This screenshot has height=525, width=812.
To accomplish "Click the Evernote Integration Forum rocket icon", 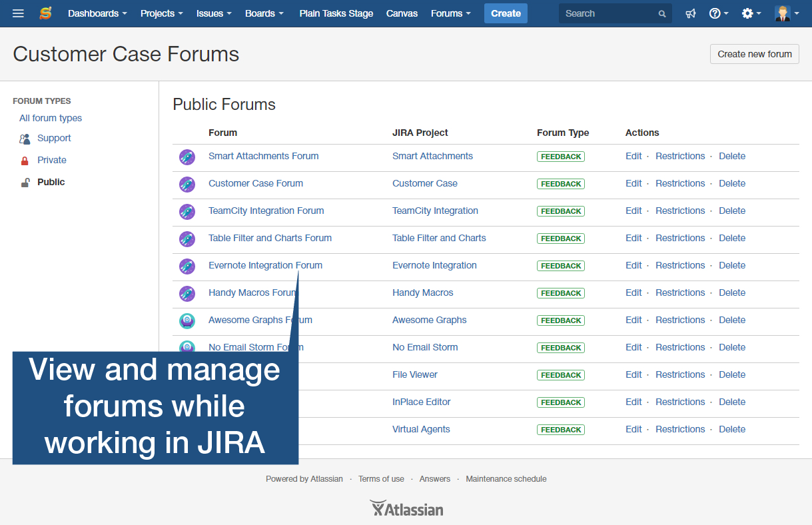I will click(x=187, y=266).
